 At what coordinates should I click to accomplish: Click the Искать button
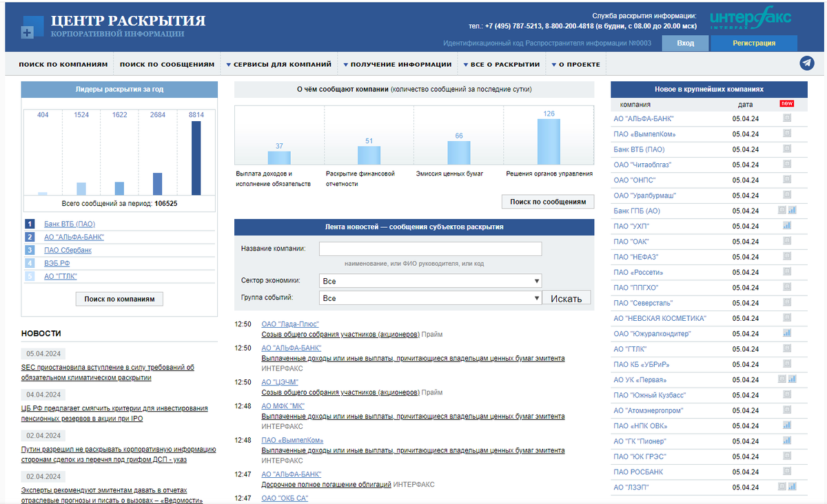[568, 298]
